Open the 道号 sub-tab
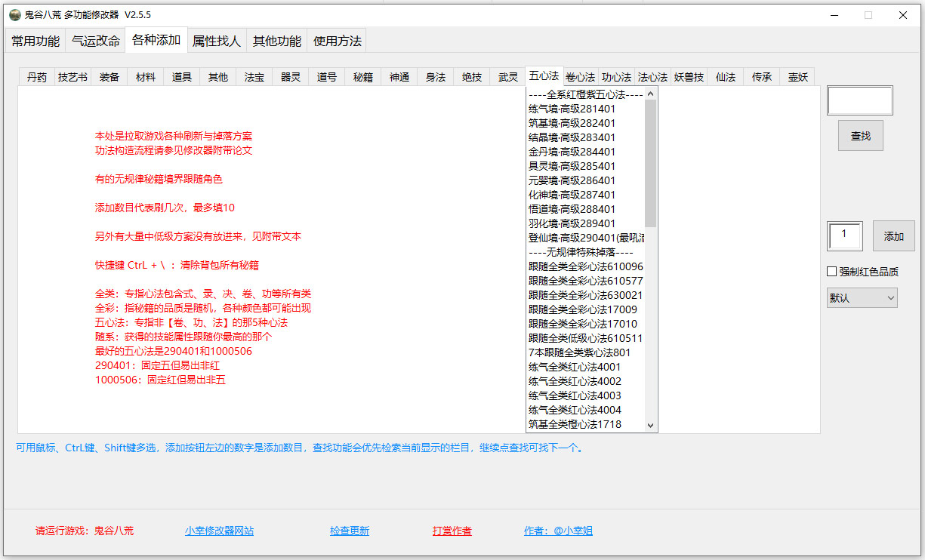Viewport: 925px width, 560px height. point(327,77)
